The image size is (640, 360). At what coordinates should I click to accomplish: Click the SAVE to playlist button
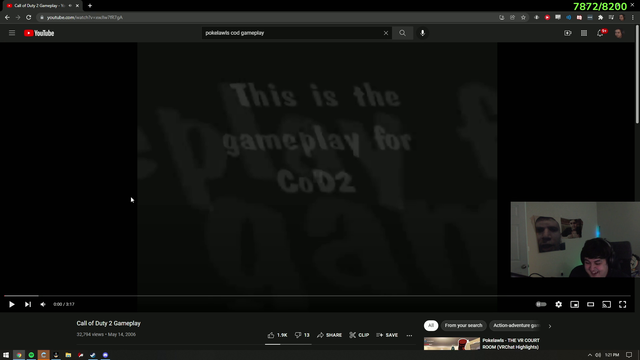click(387, 335)
